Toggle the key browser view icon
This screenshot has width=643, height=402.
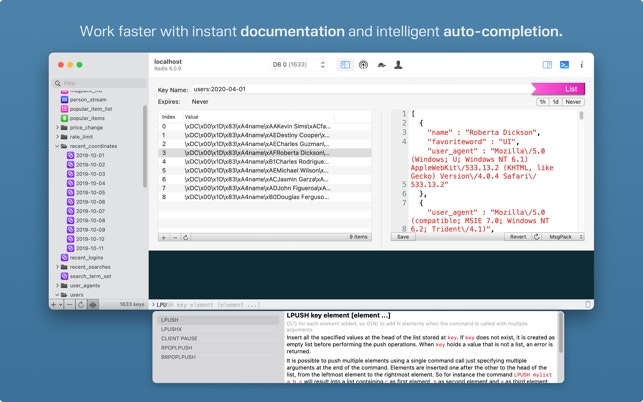345,65
